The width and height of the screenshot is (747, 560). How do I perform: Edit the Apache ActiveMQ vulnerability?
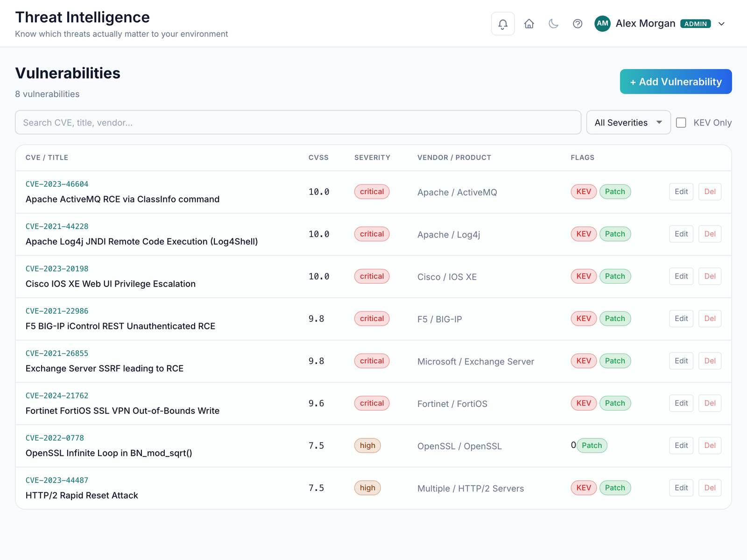coord(681,192)
